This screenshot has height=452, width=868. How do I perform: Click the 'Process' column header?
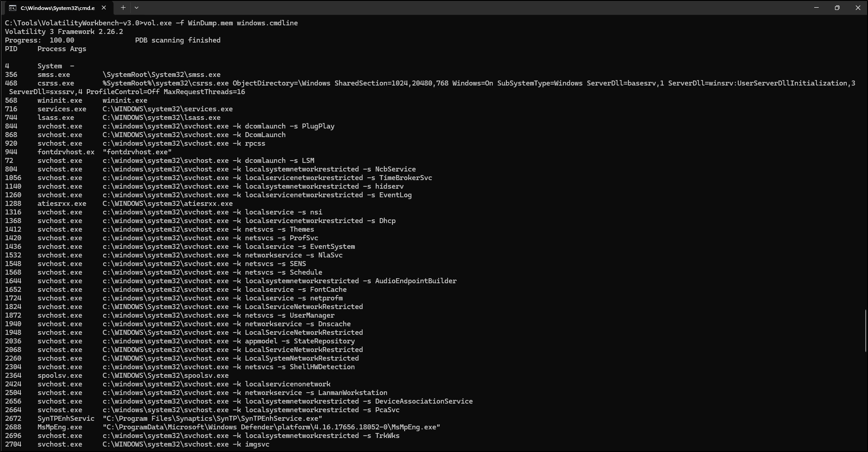[x=52, y=49]
